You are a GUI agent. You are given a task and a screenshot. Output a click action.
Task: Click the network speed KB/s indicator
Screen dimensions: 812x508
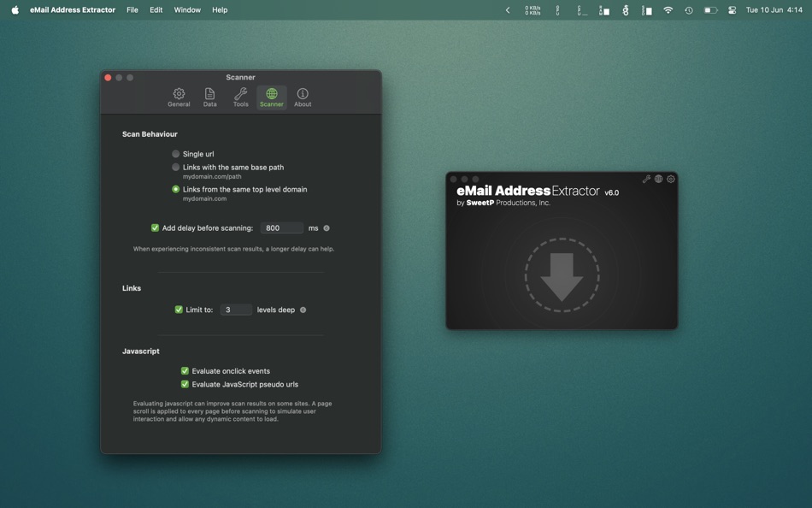(x=533, y=10)
